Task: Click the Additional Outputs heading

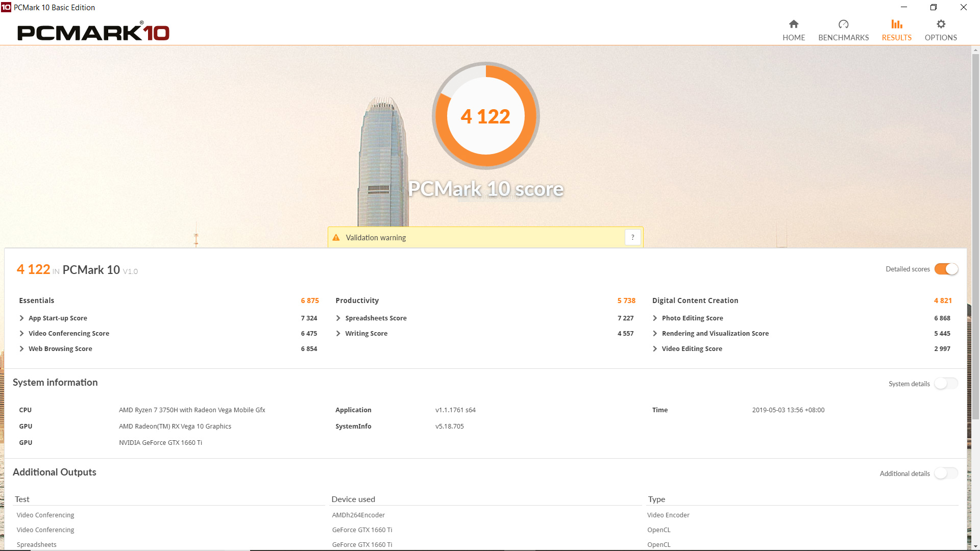Action: pyautogui.click(x=55, y=472)
